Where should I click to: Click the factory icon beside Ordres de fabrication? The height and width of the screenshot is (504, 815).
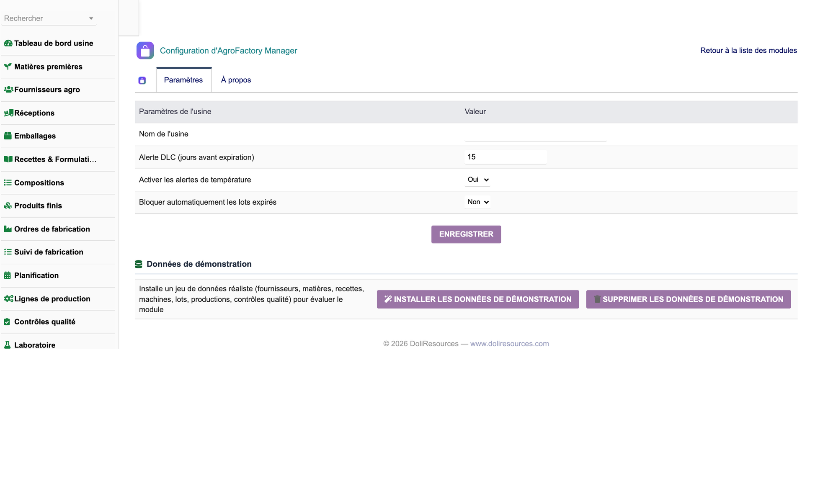[8, 229]
